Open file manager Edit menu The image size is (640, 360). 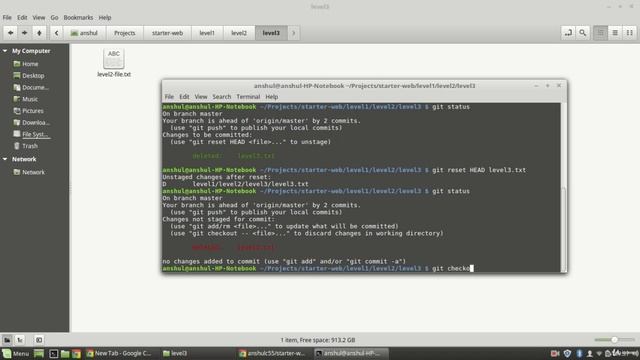22,18
